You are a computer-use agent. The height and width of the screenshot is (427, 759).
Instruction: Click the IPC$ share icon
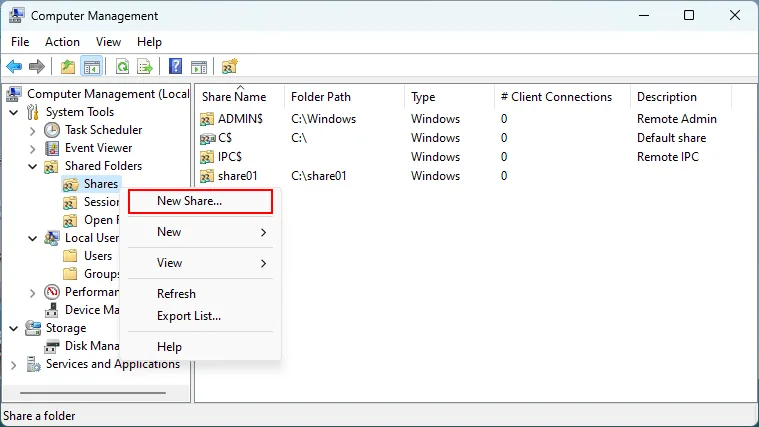point(207,157)
